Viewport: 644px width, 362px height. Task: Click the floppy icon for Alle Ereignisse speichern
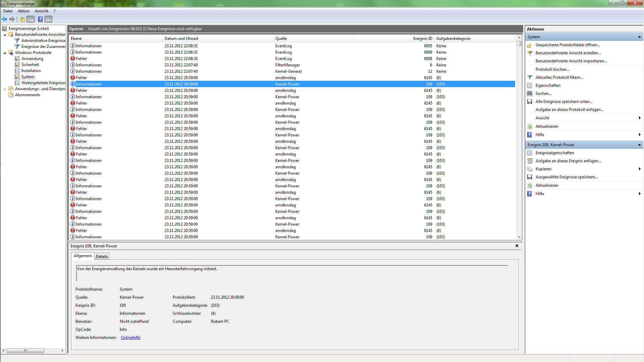pos(530,102)
